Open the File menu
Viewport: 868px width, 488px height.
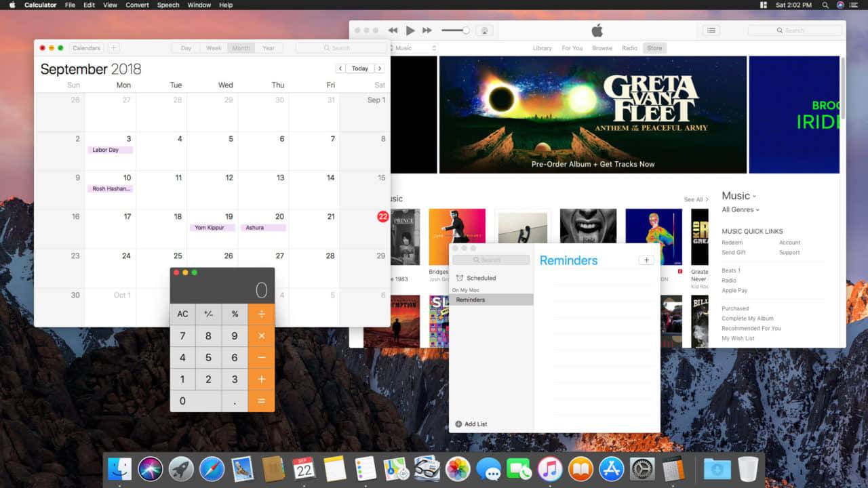[70, 5]
